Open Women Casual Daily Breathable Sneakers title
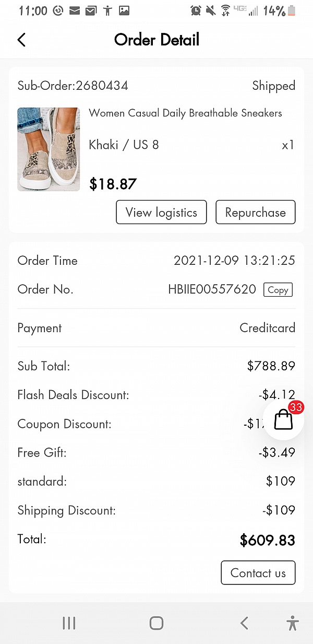 [x=185, y=113]
